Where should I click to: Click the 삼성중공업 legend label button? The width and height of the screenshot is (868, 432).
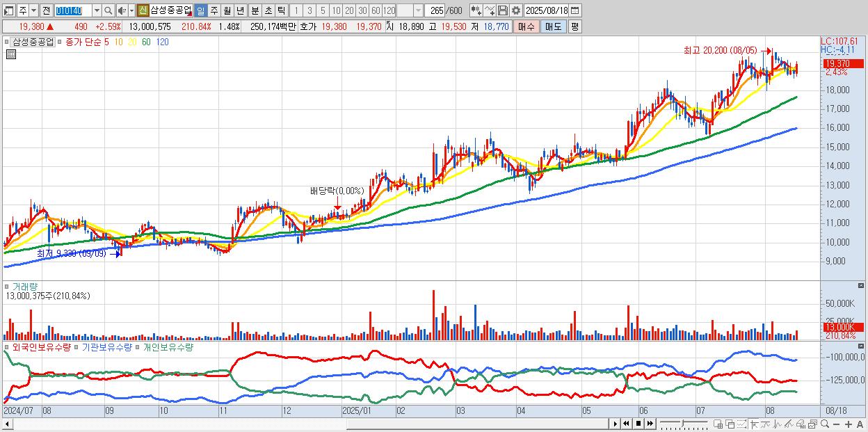(x=33, y=42)
